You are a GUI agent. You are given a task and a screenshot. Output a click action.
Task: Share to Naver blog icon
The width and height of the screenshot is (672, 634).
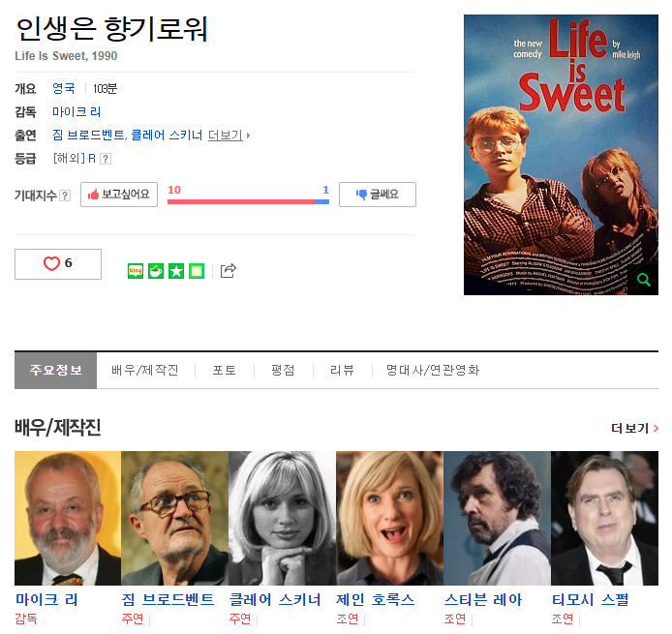pos(136,271)
